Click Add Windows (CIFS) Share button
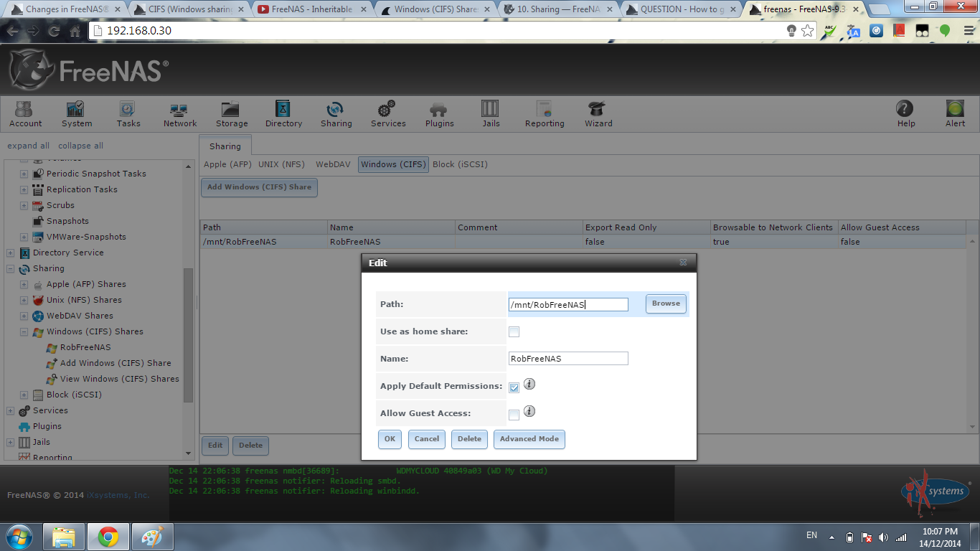Screen dimensions: 980x551 click(x=259, y=187)
